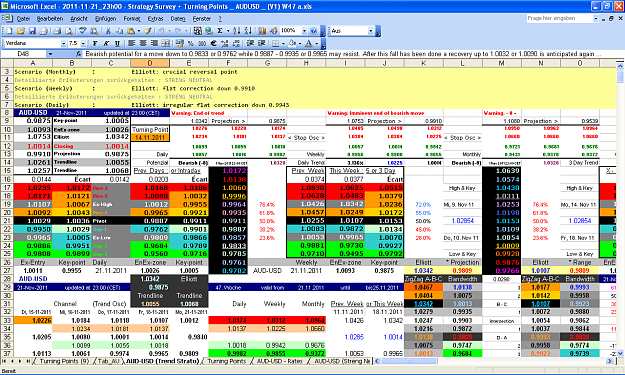
Task: Click the horizontal scrollbar thumb
Action: point(409,361)
